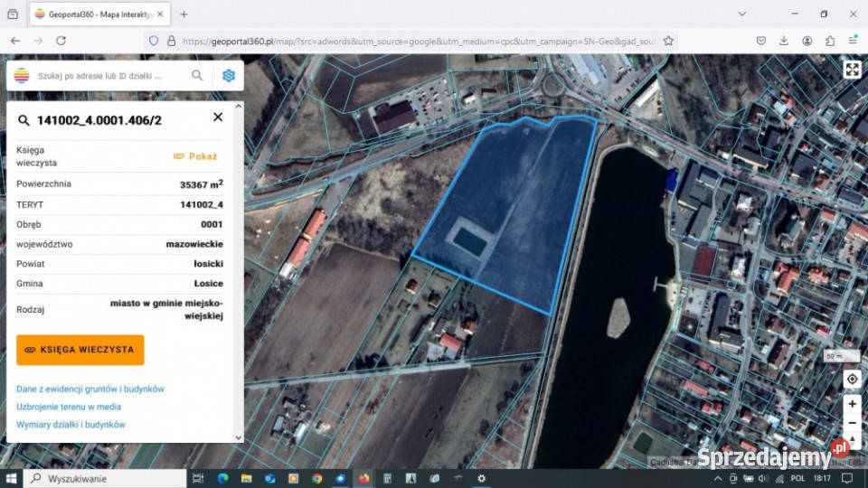Toggle fullscreen map icon
The height and width of the screenshot is (488, 868).
[852, 70]
